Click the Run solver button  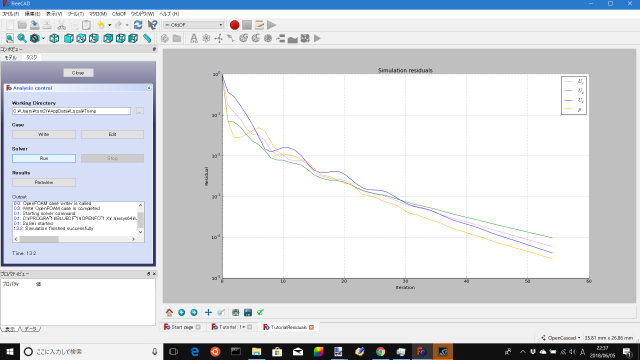pos(44,158)
